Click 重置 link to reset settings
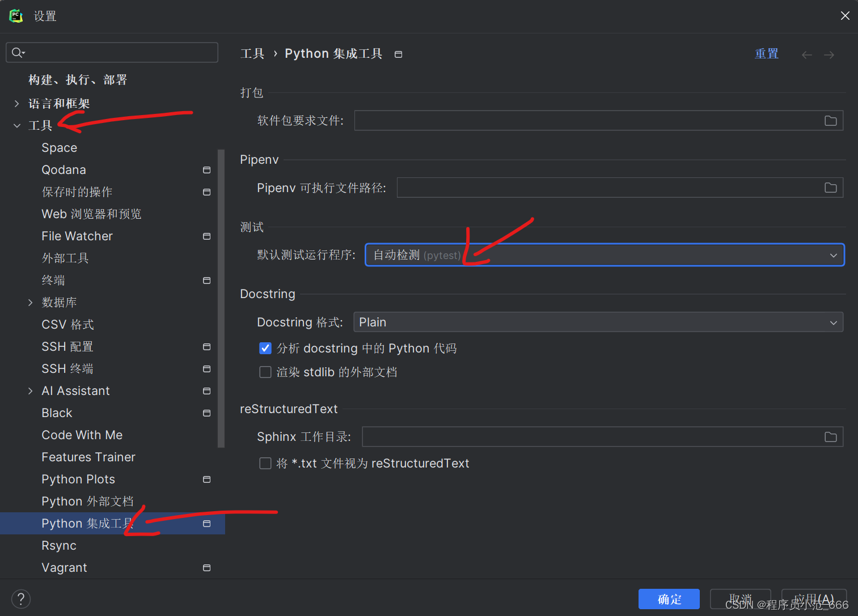The image size is (858, 616). point(767,54)
